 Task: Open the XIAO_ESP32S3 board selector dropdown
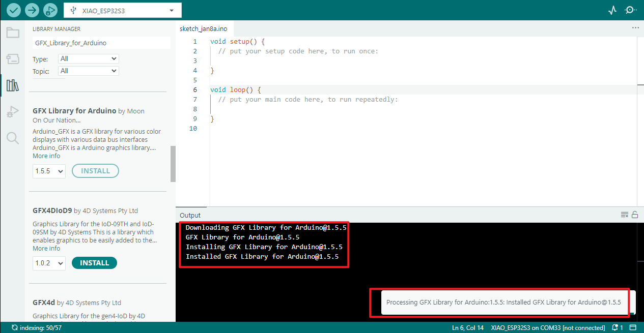coord(122,10)
